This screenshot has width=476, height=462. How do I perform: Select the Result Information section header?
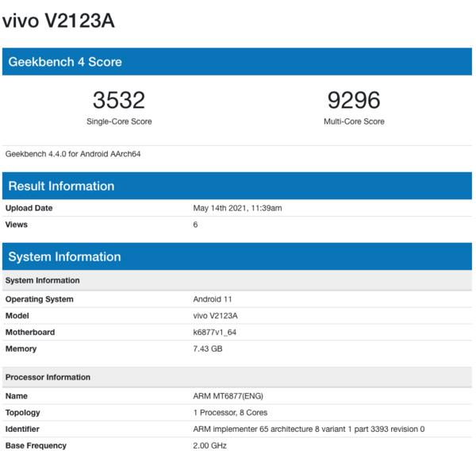coord(62,186)
